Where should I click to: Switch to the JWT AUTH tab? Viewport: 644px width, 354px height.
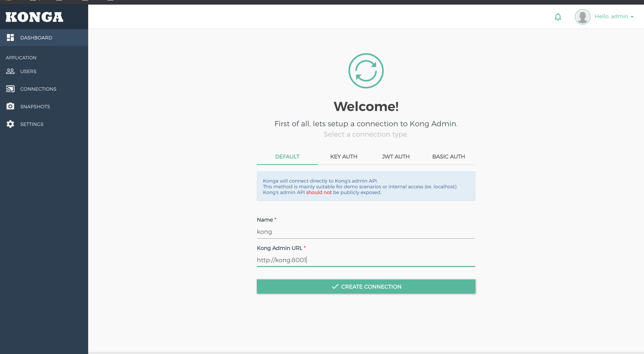tap(395, 157)
